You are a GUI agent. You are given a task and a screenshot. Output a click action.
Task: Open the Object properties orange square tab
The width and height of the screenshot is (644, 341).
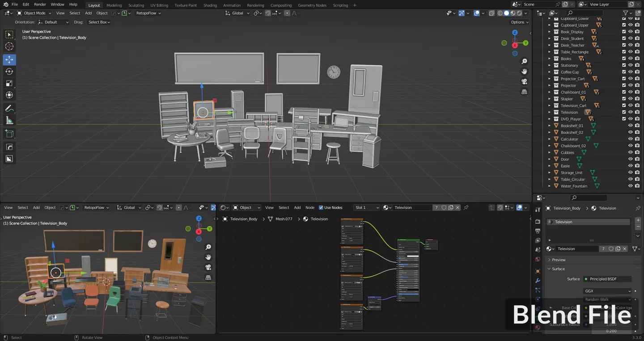tap(538, 271)
